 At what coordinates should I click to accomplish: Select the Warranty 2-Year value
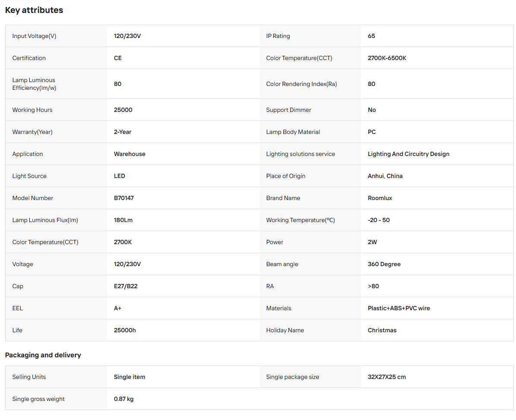123,132
